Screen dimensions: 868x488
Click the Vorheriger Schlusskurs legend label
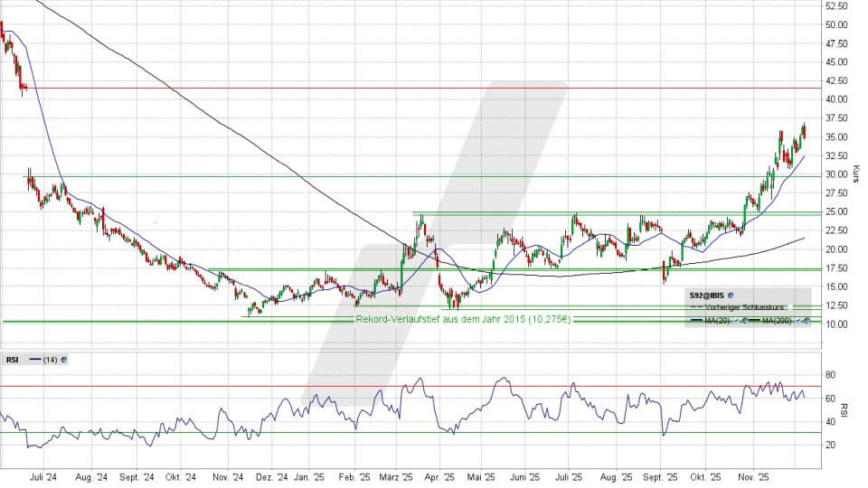(x=744, y=307)
